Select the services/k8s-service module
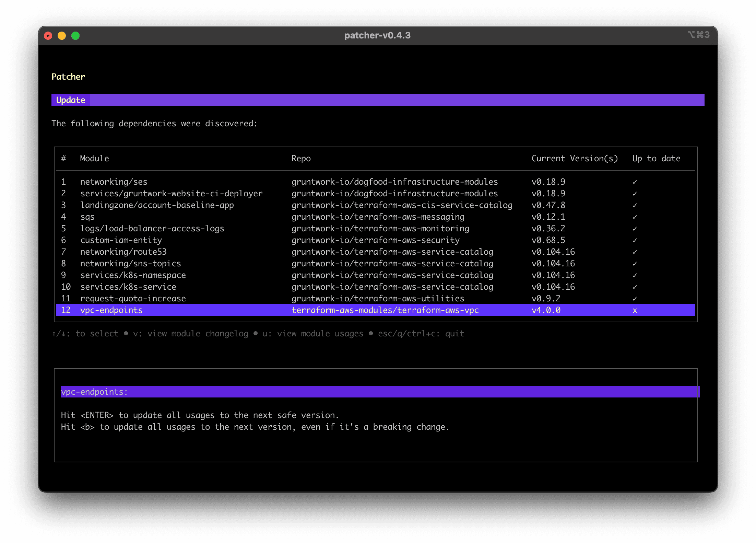 [375, 287]
